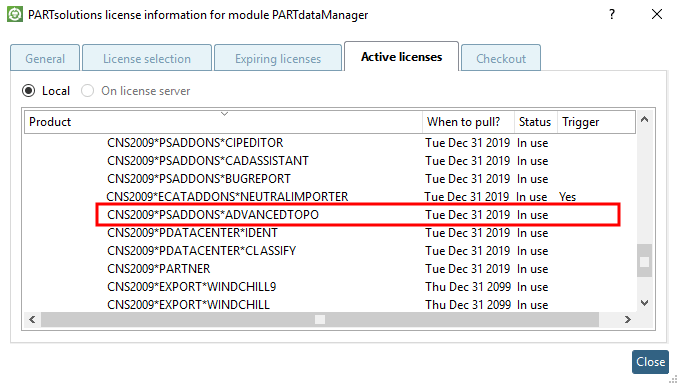Click the Trigger column header
The image size is (680, 383).
(596, 122)
